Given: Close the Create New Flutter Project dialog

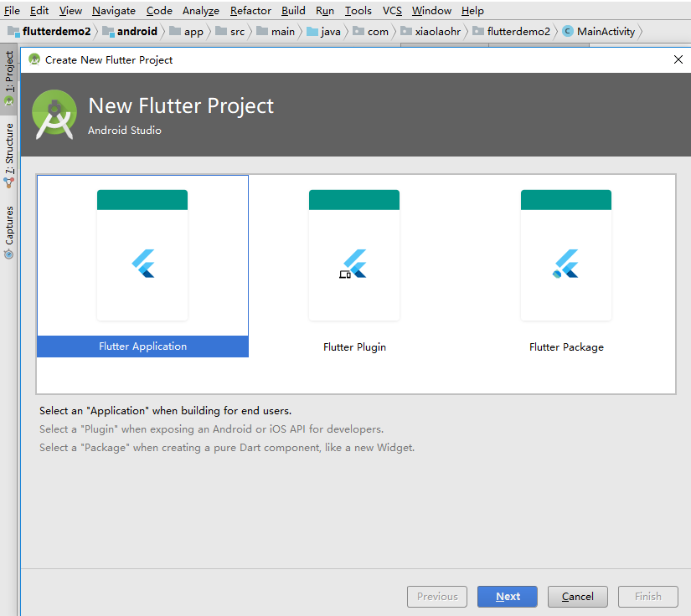Looking at the screenshot, I should point(678,59).
